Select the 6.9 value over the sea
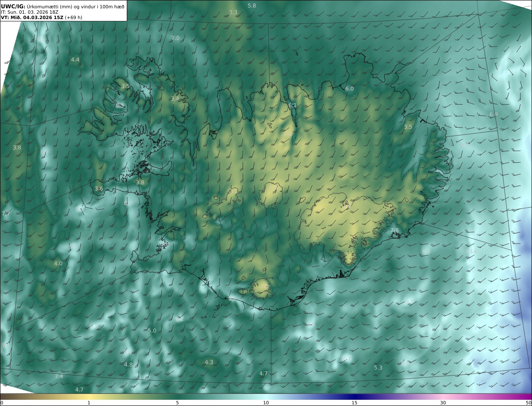This screenshot has width=532, height=406. coord(494,115)
